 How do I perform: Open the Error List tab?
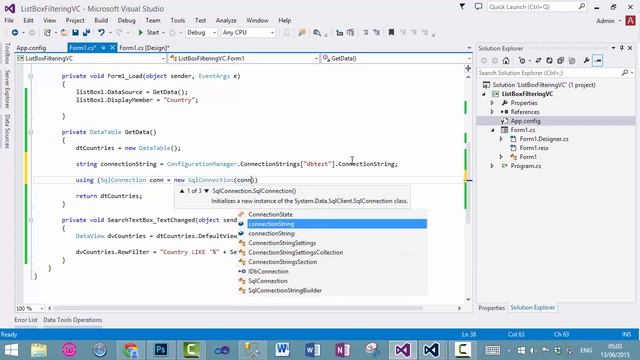click(26, 320)
